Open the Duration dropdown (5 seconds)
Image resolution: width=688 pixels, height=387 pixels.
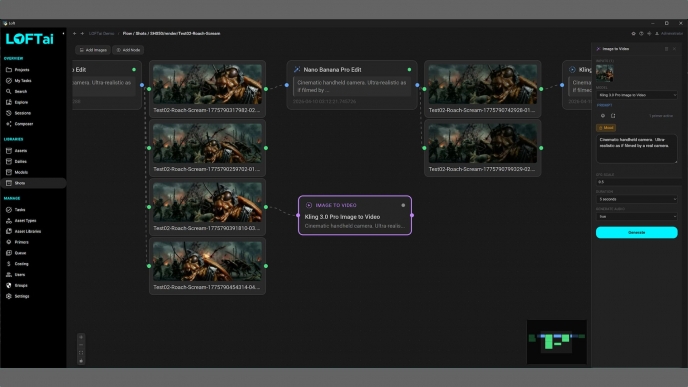click(637, 199)
